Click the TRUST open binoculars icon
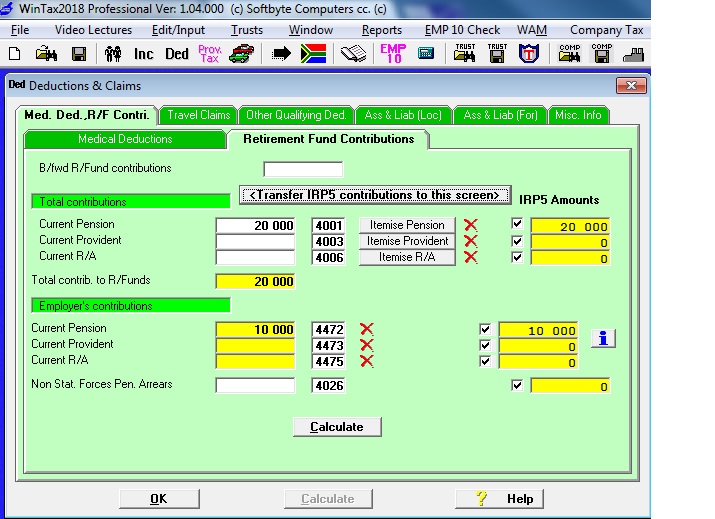The image size is (715, 519). click(x=465, y=53)
